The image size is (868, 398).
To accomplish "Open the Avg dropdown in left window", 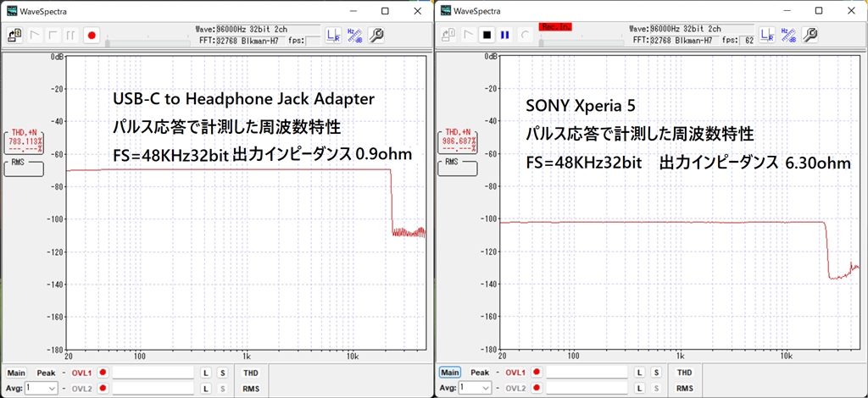I will click(x=41, y=388).
